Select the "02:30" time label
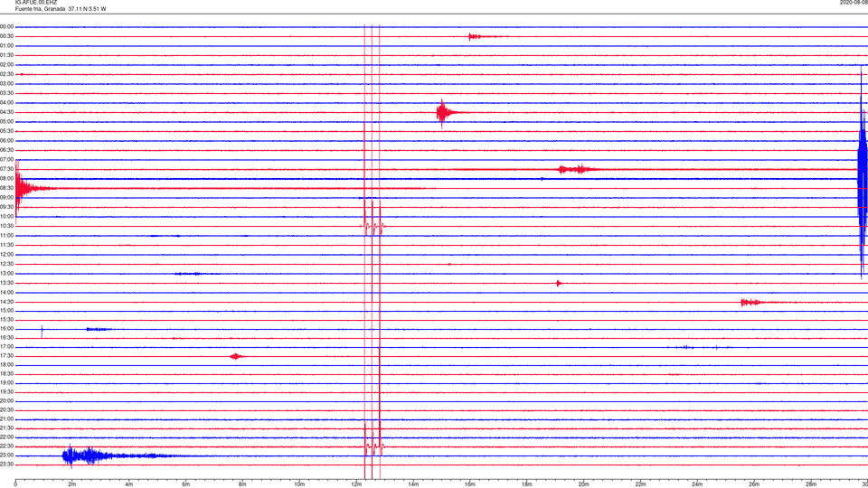 (6, 74)
